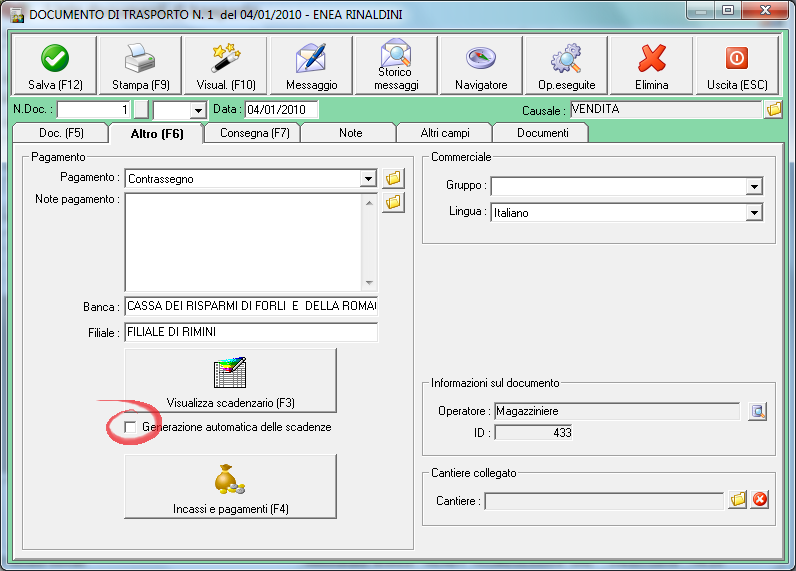The width and height of the screenshot is (796, 571).
Task: Click the N.Doc. number field
Action: 94,110
